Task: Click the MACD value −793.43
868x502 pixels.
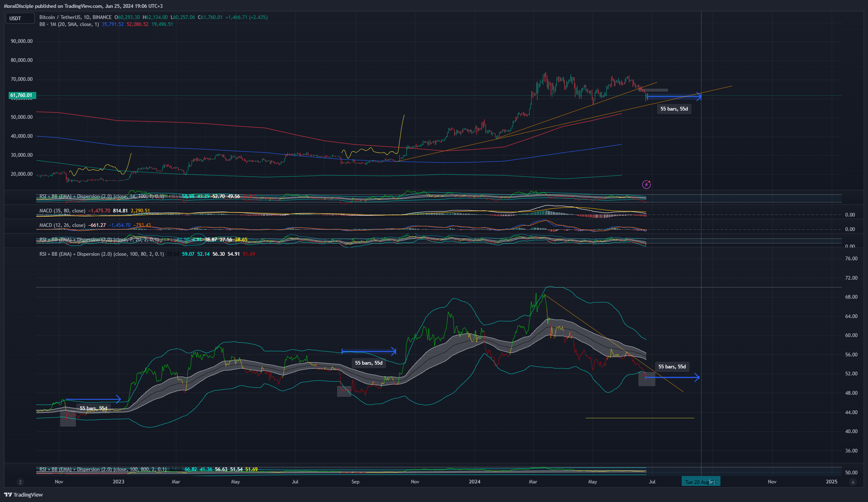Action: 142,225
